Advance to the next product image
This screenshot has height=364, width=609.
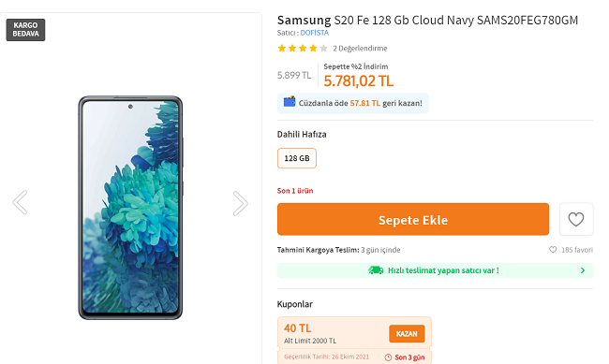(x=241, y=203)
